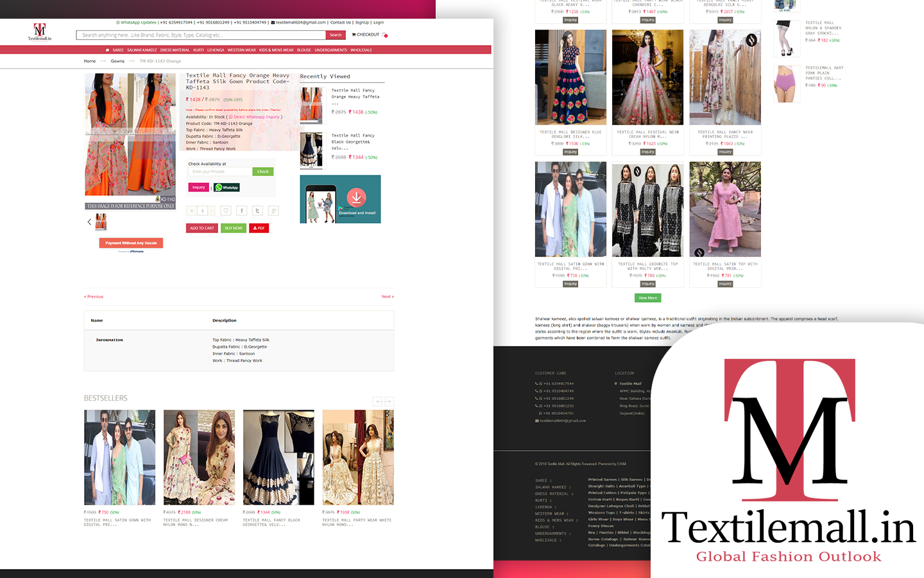
Task: Click ADD TO CART button
Action: pos(202,228)
